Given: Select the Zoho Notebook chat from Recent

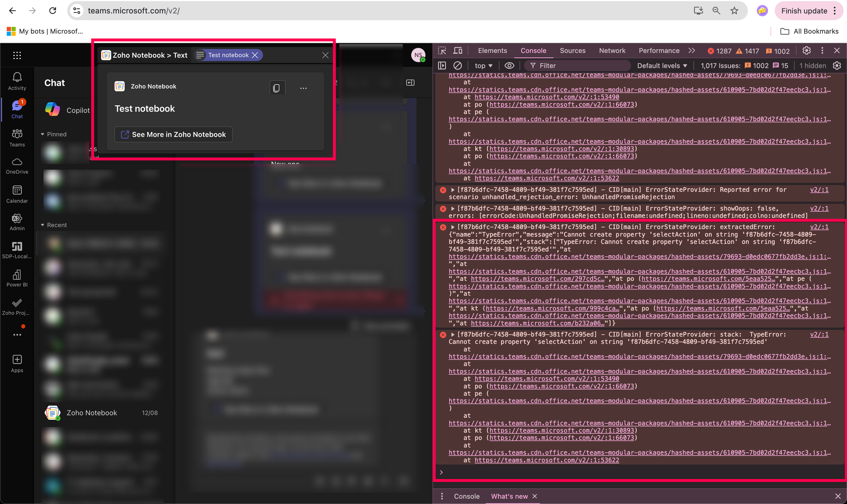Looking at the screenshot, I should [x=92, y=413].
